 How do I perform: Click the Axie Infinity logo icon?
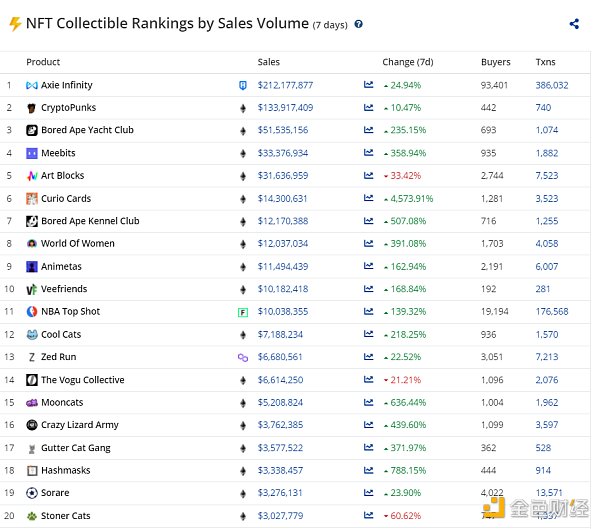tap(32, 85)
